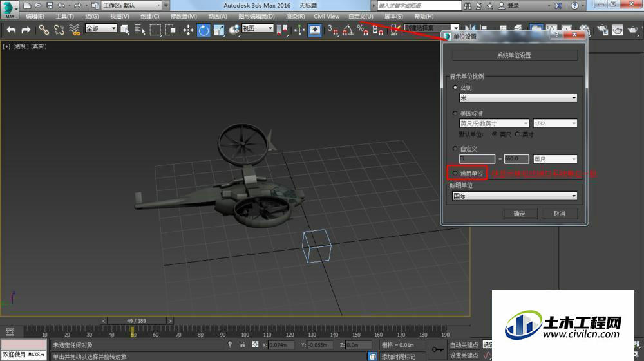Open the metric unit 米 dropdown
644x361 pixels.
point(518,98)
